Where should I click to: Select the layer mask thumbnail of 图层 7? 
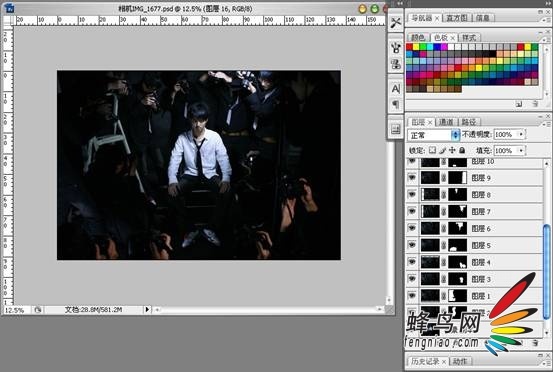(x=457, y=211)
